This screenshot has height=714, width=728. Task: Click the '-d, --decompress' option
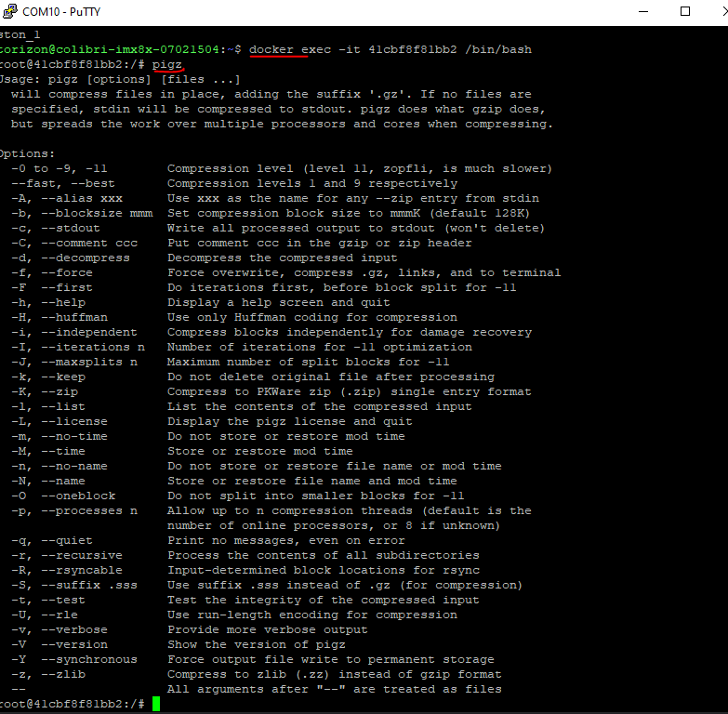point(71,258)
